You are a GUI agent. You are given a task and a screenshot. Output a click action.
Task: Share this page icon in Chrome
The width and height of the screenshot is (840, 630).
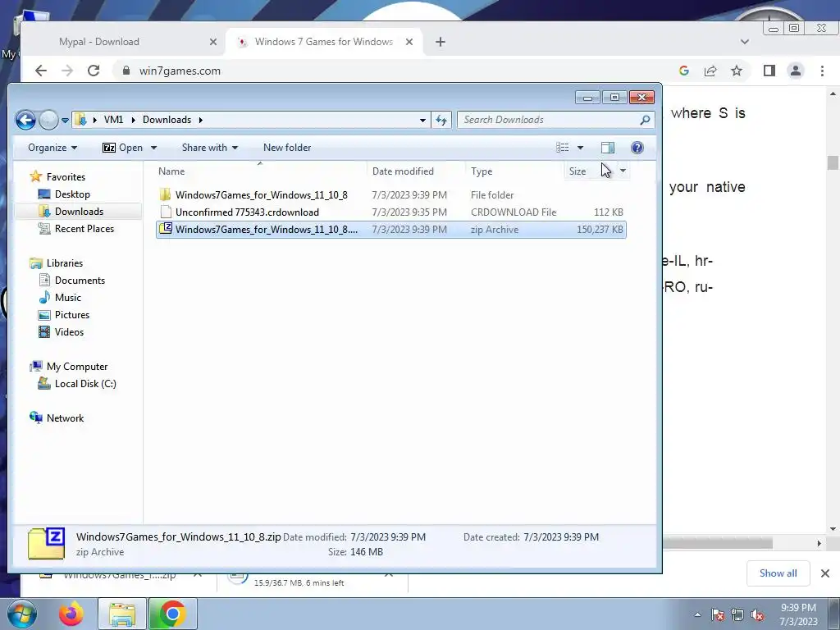point(710,71)
